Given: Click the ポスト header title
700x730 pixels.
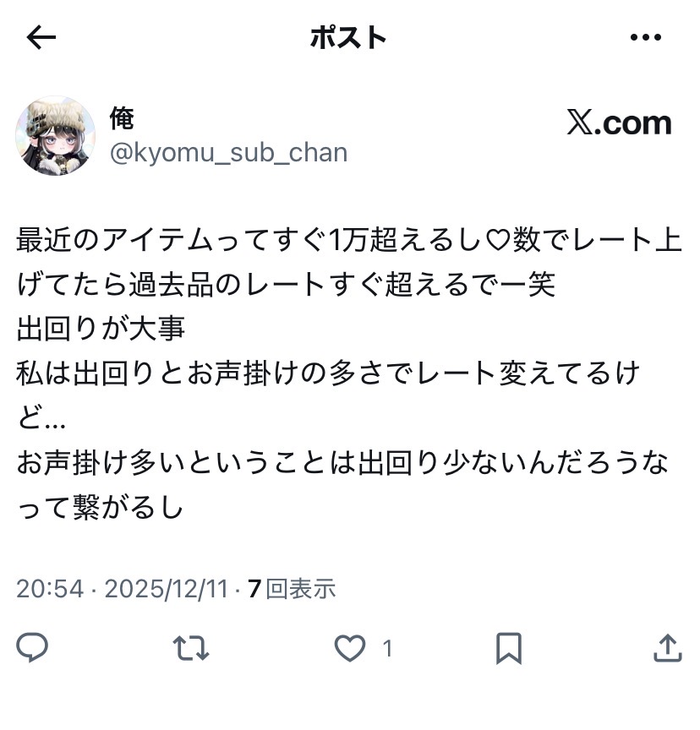Looking at the screenshot, I should (x=348, y=38).
